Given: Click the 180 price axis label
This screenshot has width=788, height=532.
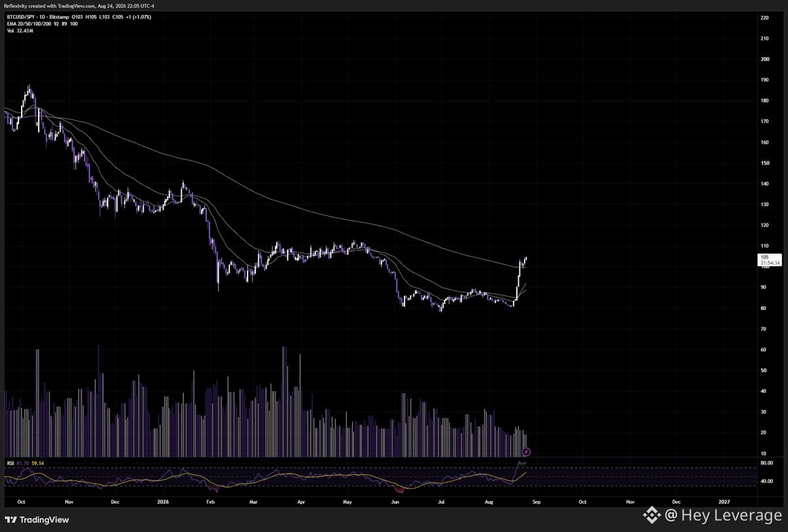Looking at the screenshot, I should tap(764, 100).
